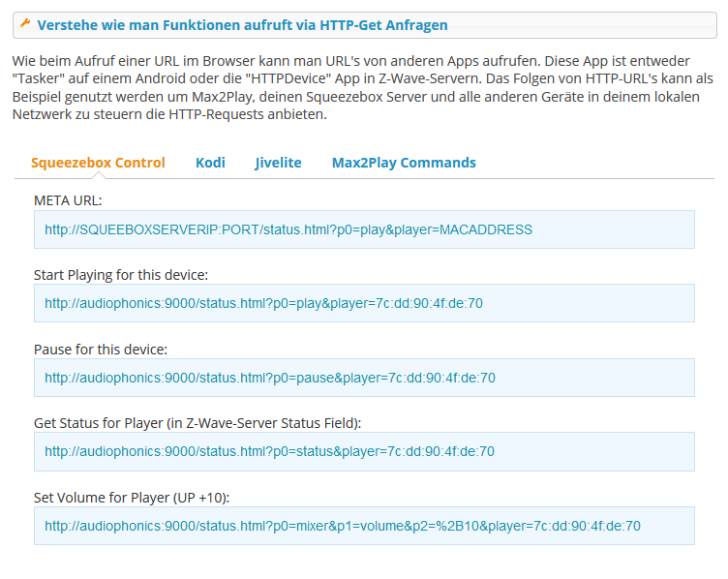Image resolution: width=728 pixels, height=579 pixels.
Task: Open the Set Volume UP +10 URL
Action: tap(343, 526)
